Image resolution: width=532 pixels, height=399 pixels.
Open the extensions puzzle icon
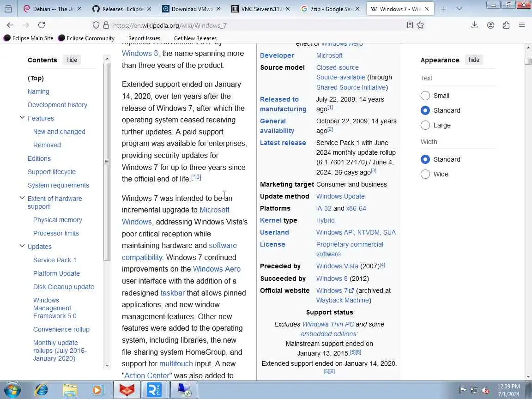point(506,25)
